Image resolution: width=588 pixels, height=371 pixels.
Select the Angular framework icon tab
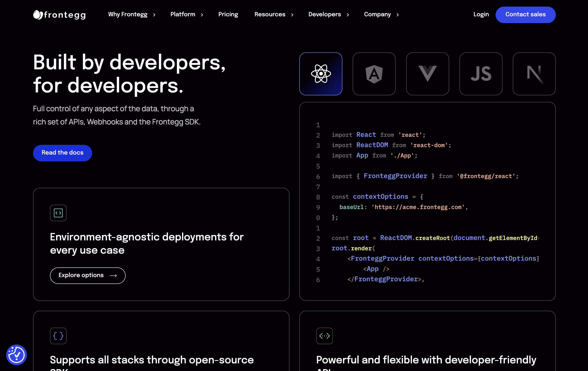tap(374, 74)
